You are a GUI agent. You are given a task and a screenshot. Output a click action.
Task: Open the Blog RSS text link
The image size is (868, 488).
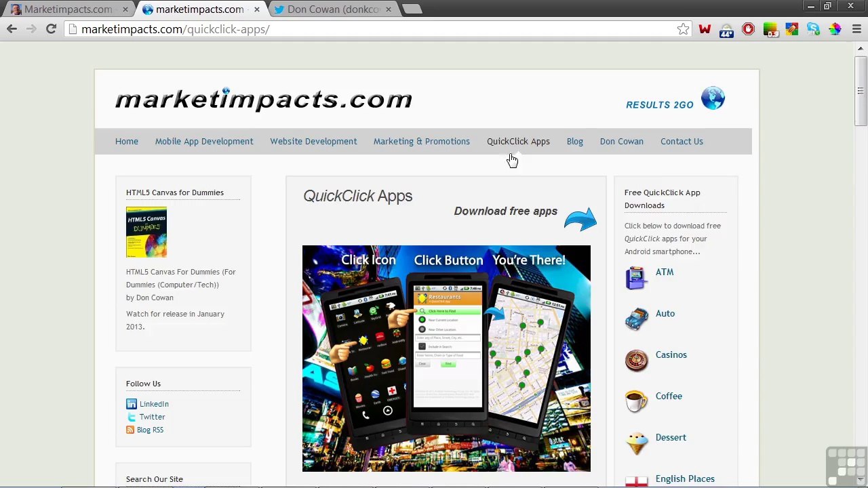[150, 430]
